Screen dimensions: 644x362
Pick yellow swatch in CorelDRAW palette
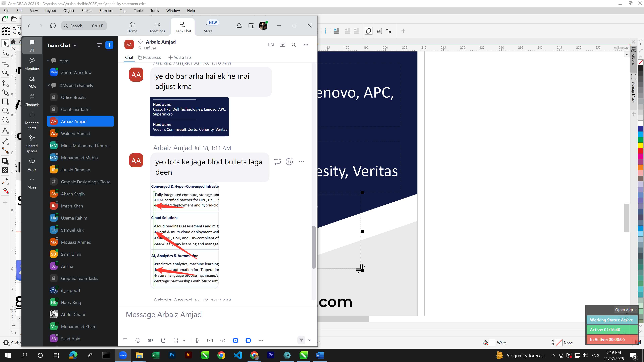(x=641, y=145)
